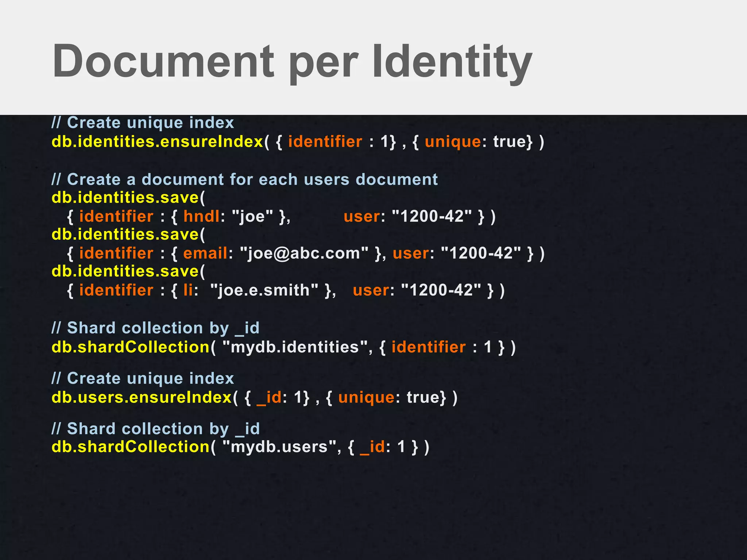This screenshot has width=747, height=560.
Task: Click the "joe.e.smith" string value
Action: [264, 291]
